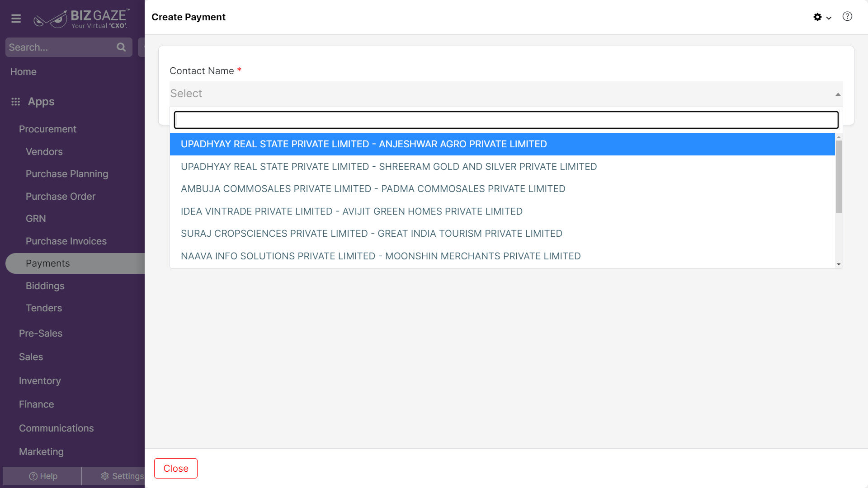The height and width of the screenshot is (488, 868).
Task: Select UPADHYAY REAL STATE - SHREERAM GOLD option
Action: coord(502,167)
